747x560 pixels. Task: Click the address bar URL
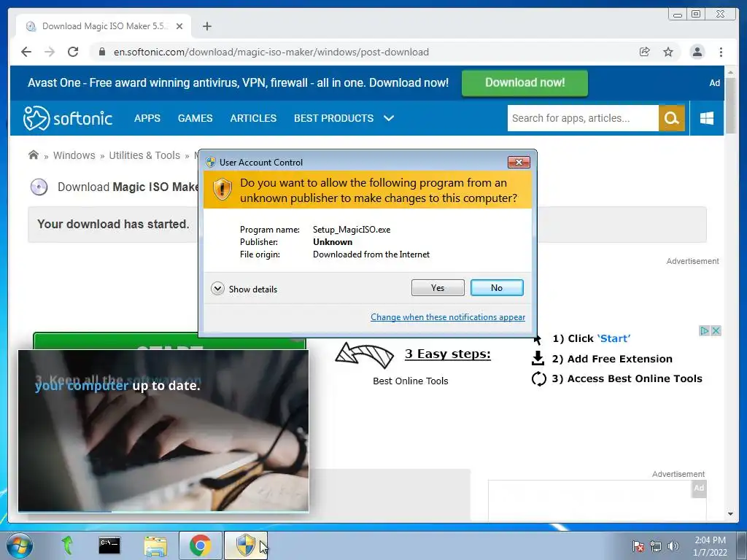coord(271,52)
